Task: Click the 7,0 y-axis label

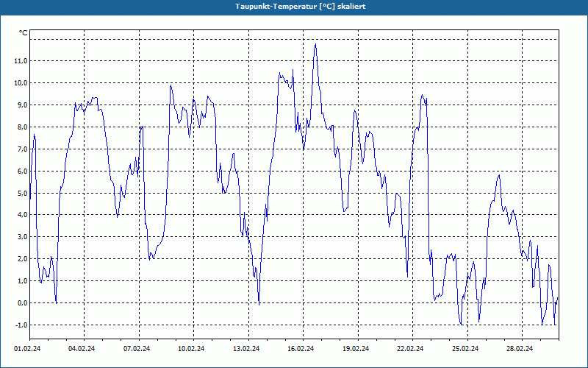Action: [x=22, y=149]
